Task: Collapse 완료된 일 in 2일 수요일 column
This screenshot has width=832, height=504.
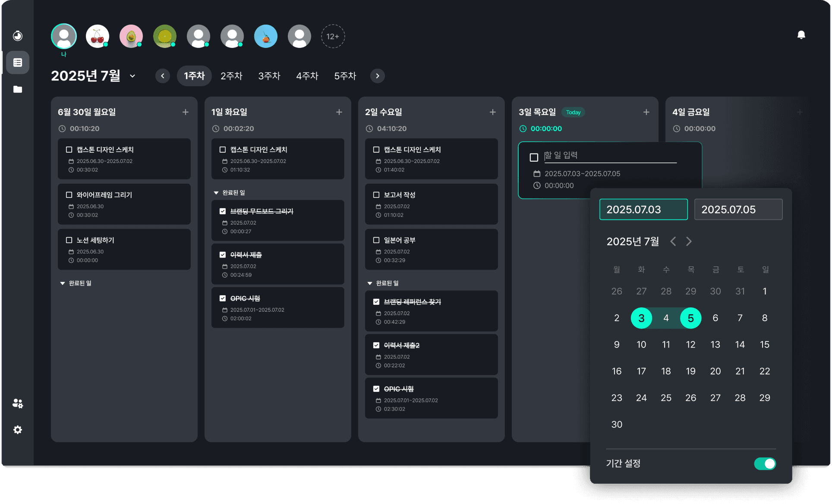Action: [370, 283]
